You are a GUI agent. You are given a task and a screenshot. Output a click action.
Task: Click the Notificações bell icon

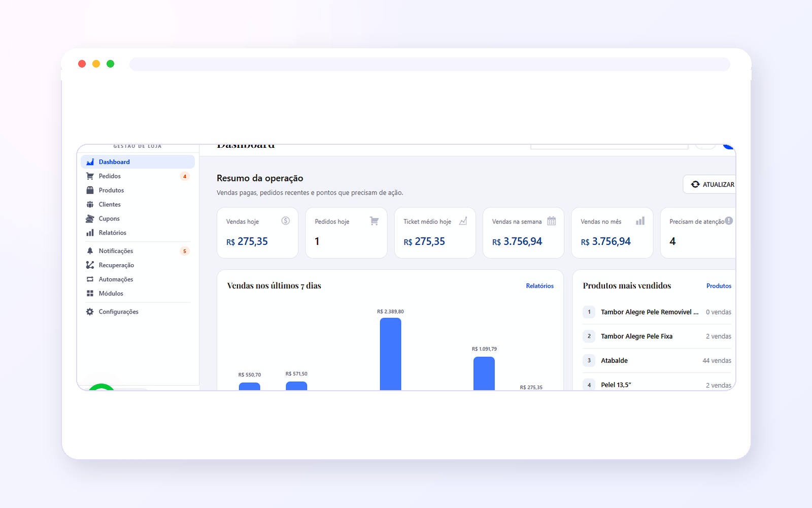point(90,251)
